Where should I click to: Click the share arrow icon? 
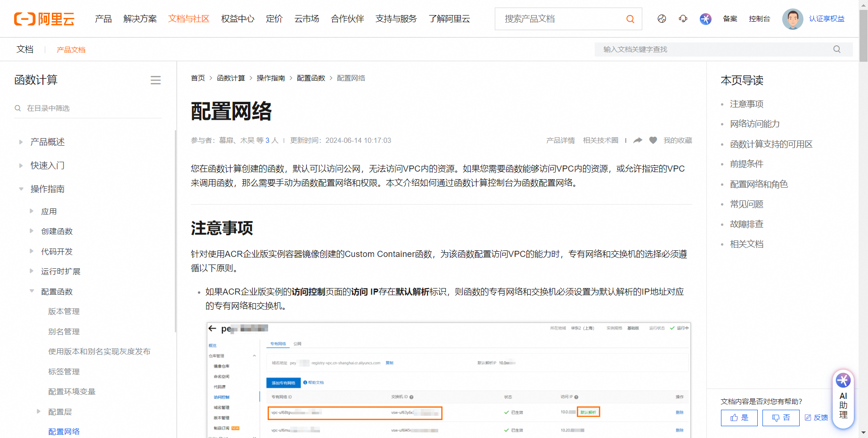click(x=638, y=140)
